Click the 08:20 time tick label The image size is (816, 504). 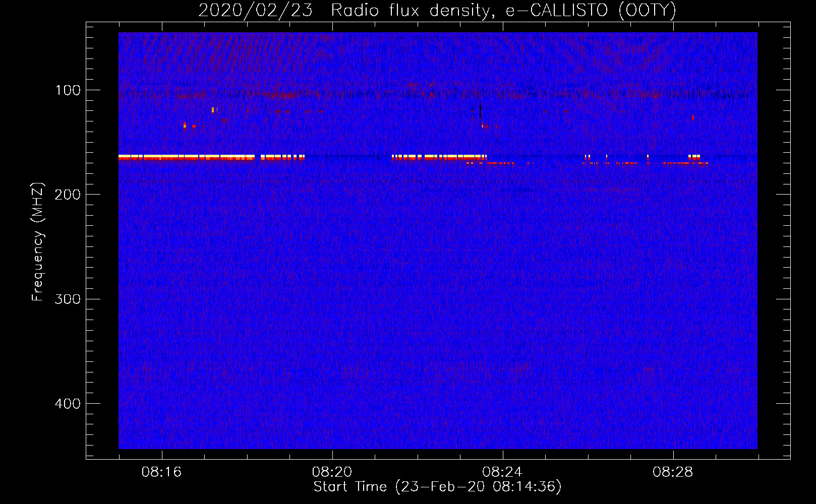[x=332, y=472]
